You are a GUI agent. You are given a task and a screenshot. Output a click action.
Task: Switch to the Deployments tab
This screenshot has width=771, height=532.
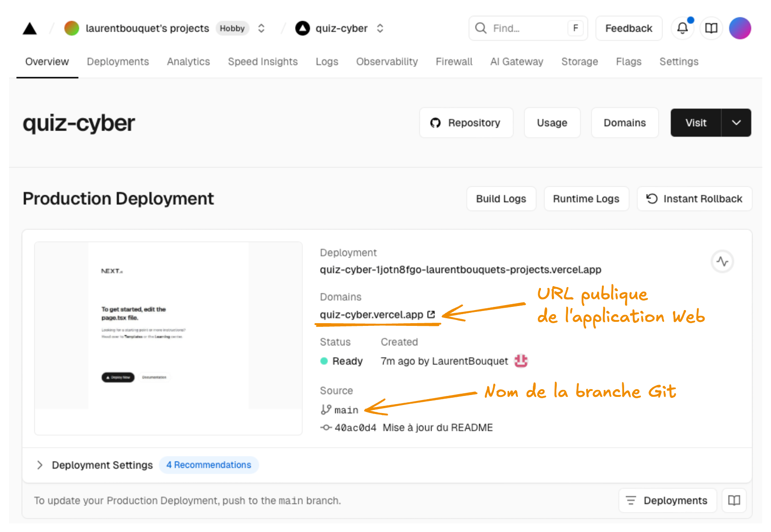point(118,61)
